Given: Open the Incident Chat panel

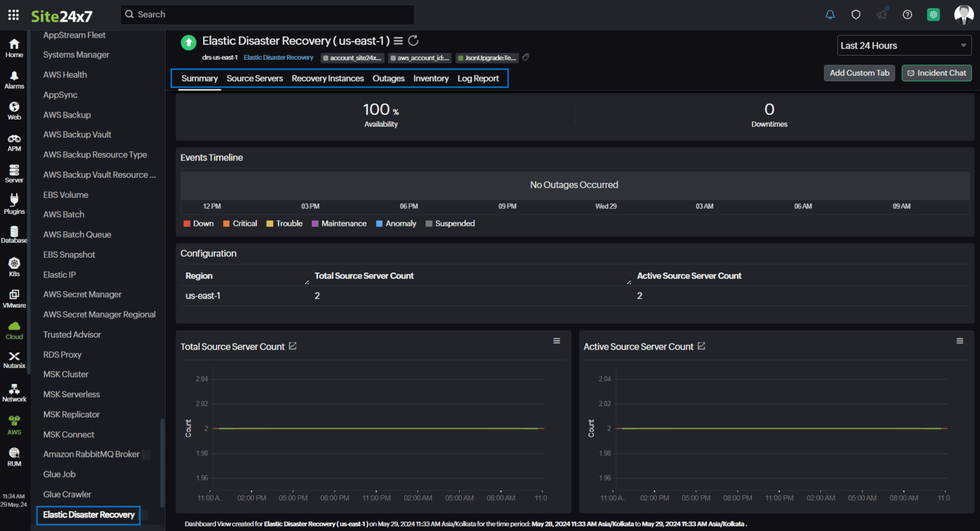Looking at the screenshot, I should (936, 73).
